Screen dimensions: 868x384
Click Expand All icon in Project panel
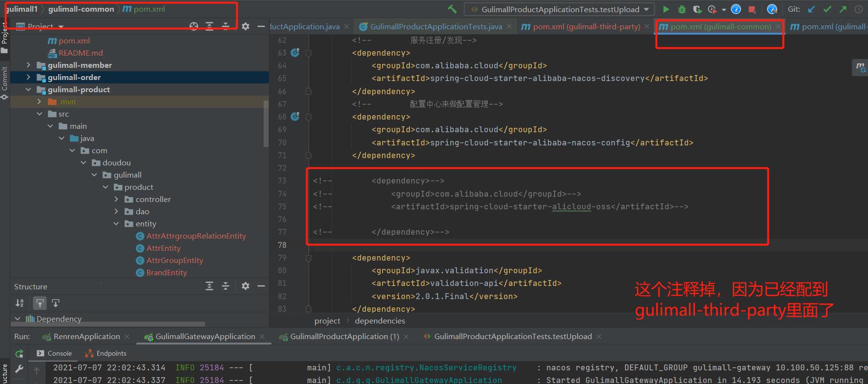(209, 26)
